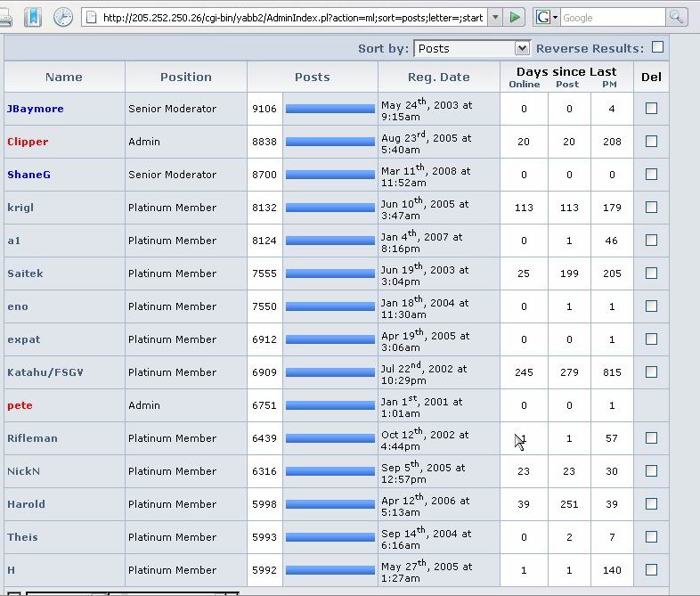Check the Del box for JBaymore
The image size is (700, 596).
[x=651, y=108]
